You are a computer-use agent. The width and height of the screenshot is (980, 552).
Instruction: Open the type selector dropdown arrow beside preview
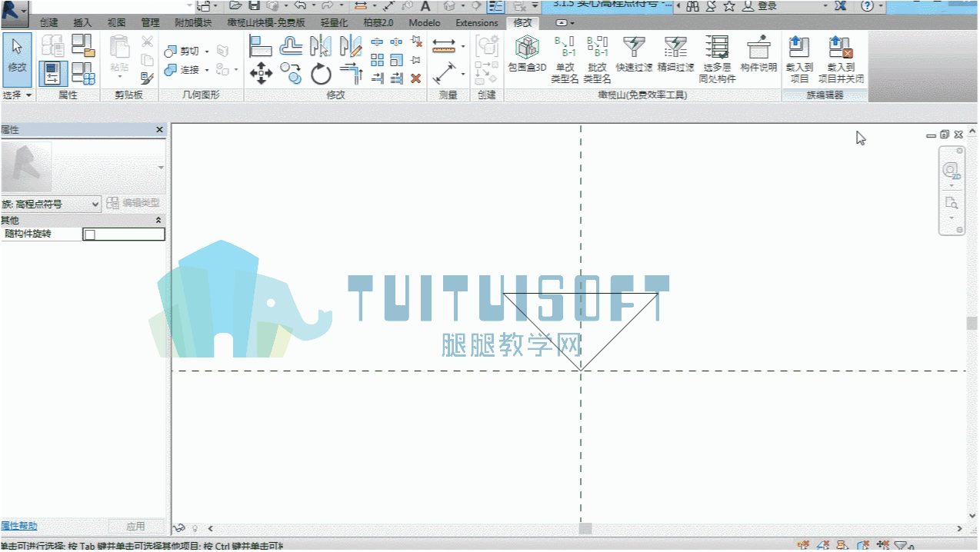161,168
